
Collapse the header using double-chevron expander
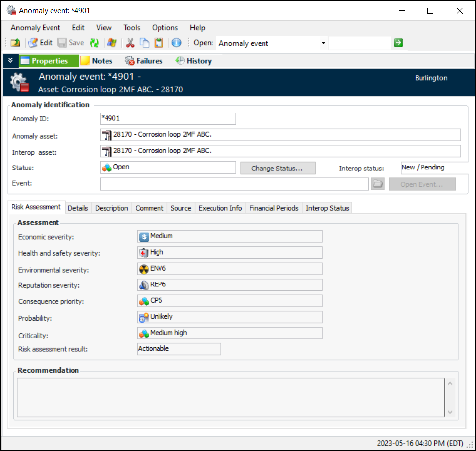coord(10,61)
